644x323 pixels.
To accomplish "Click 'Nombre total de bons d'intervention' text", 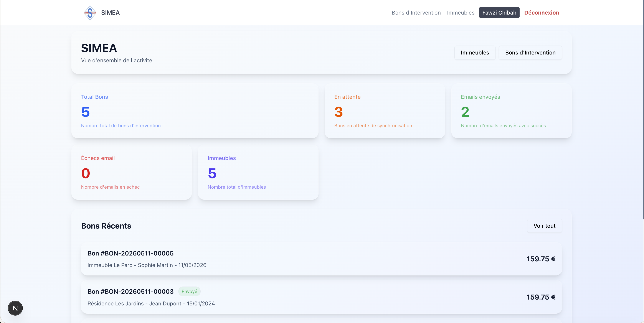I will 121,125.
